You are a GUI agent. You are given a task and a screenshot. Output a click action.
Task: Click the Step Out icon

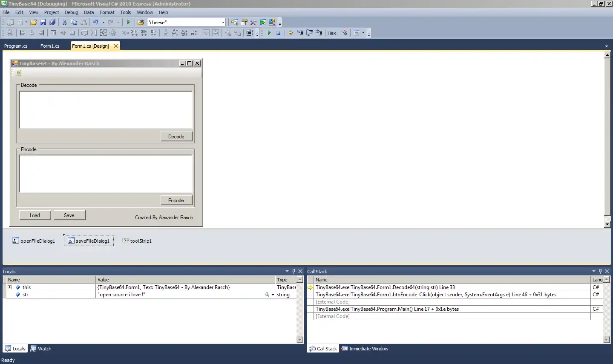(x=319, y=33)
